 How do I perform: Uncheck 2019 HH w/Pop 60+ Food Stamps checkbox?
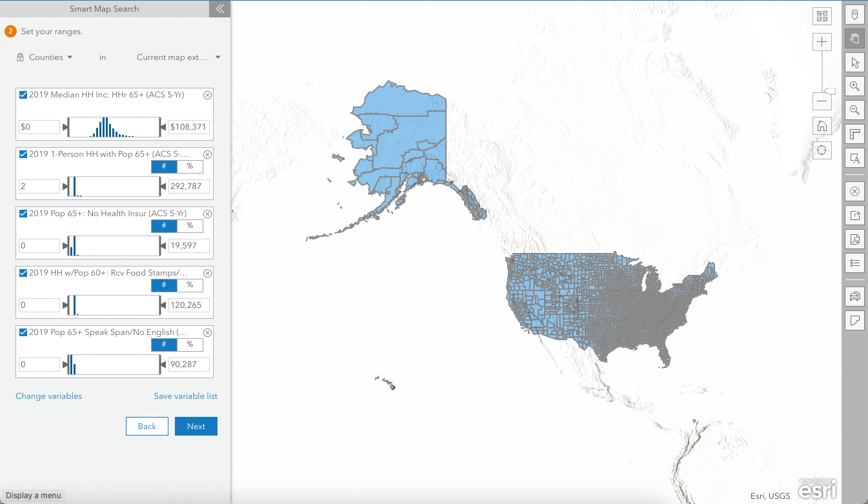coord(23,273)
